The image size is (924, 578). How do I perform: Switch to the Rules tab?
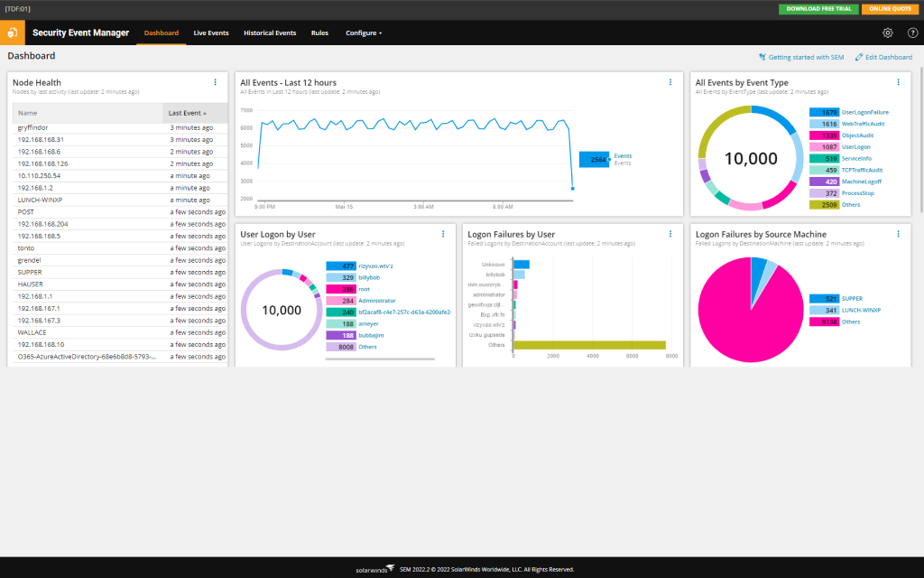[x=319, y=33]
